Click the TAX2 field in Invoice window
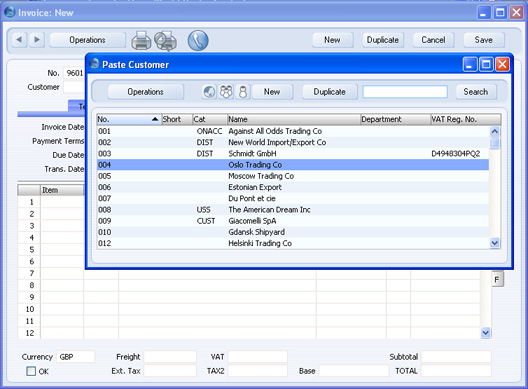Viewport: 528px width, 389px height. [x=258, y=371]
